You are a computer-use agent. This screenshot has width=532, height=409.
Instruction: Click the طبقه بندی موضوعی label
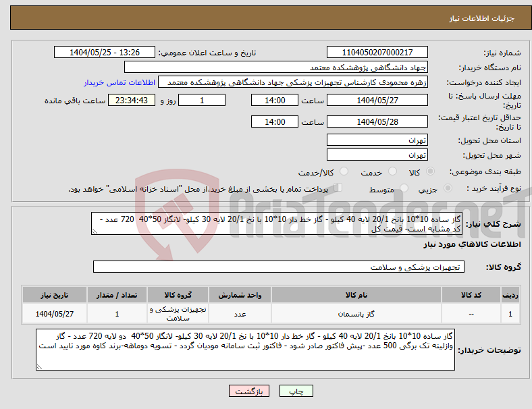(485, 171)
